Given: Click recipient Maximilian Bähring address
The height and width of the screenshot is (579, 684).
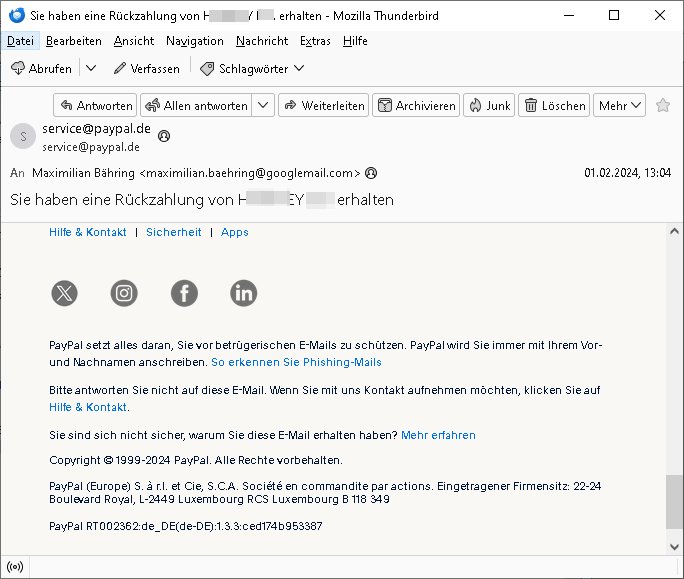Looking at the screenshot, I should (x=196, y=173).
